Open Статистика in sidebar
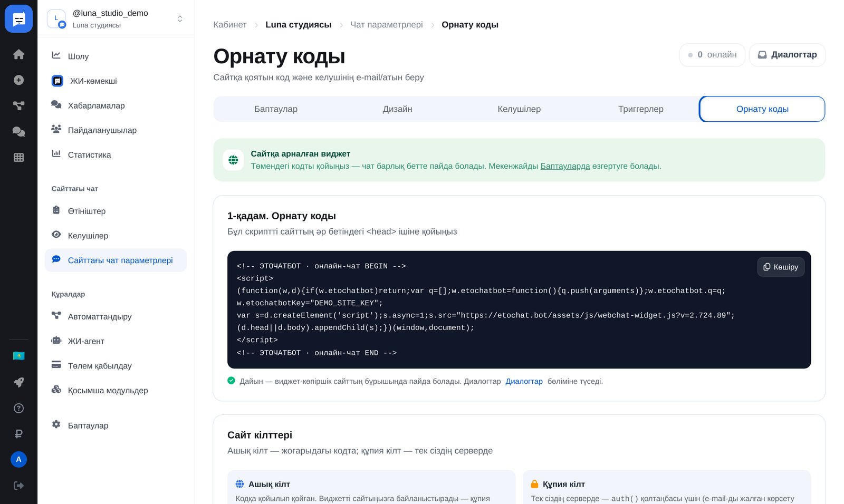The width and height of the screenshot is (844, 504). point(116,155)
